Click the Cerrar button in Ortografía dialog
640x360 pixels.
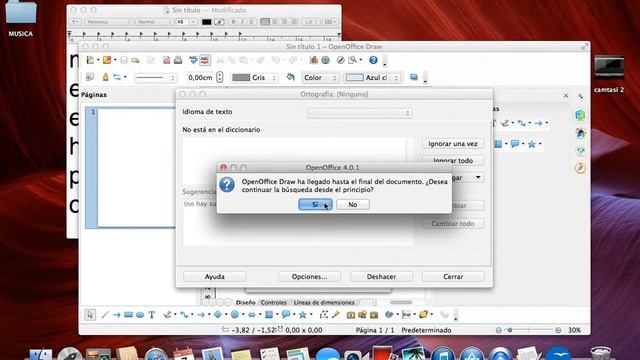pyautogui.click(x=453, y=276)
